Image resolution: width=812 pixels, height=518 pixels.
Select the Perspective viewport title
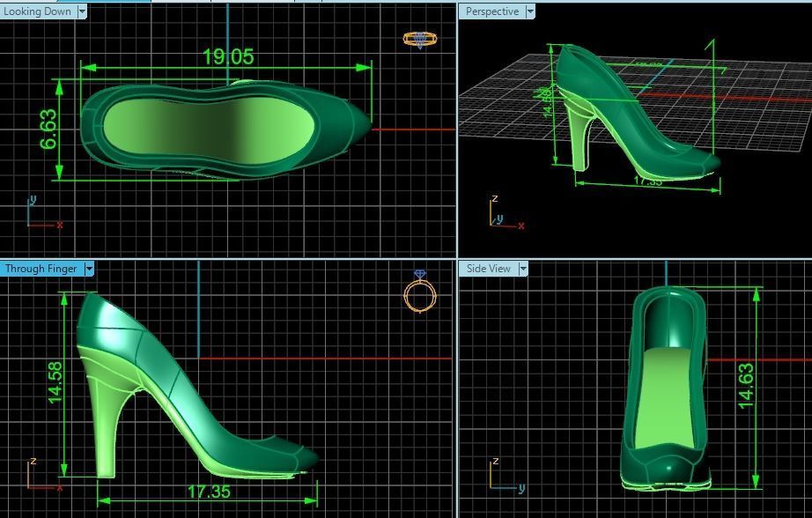click(492, 11)
